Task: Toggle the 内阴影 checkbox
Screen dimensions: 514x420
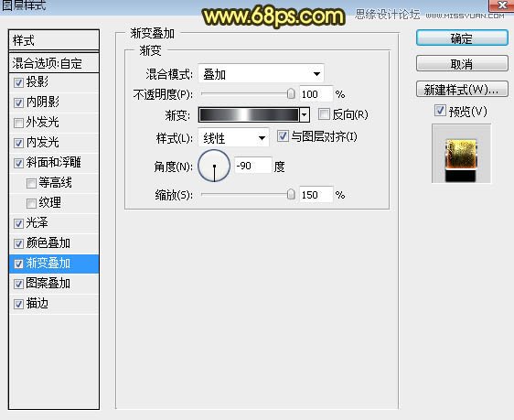Action: [x=18, y=102]
